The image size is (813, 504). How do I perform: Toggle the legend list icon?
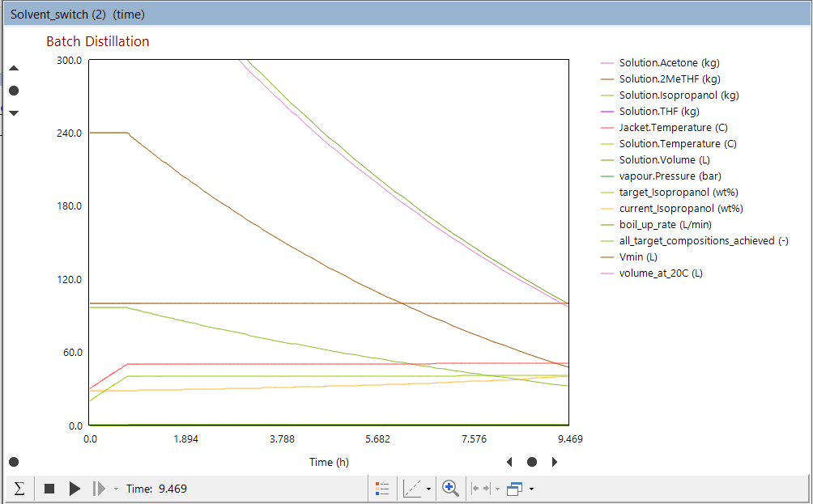[382, 489]
